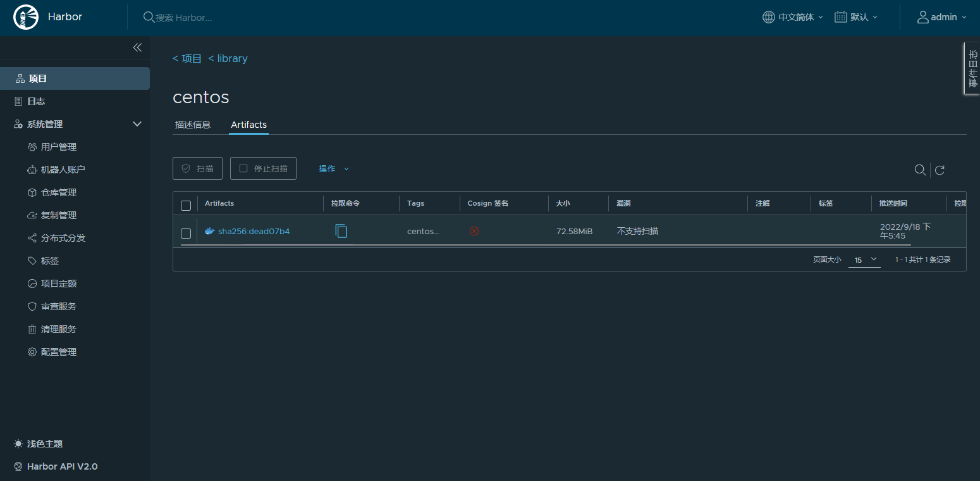Click the Artifacts column header

(219, 203)
